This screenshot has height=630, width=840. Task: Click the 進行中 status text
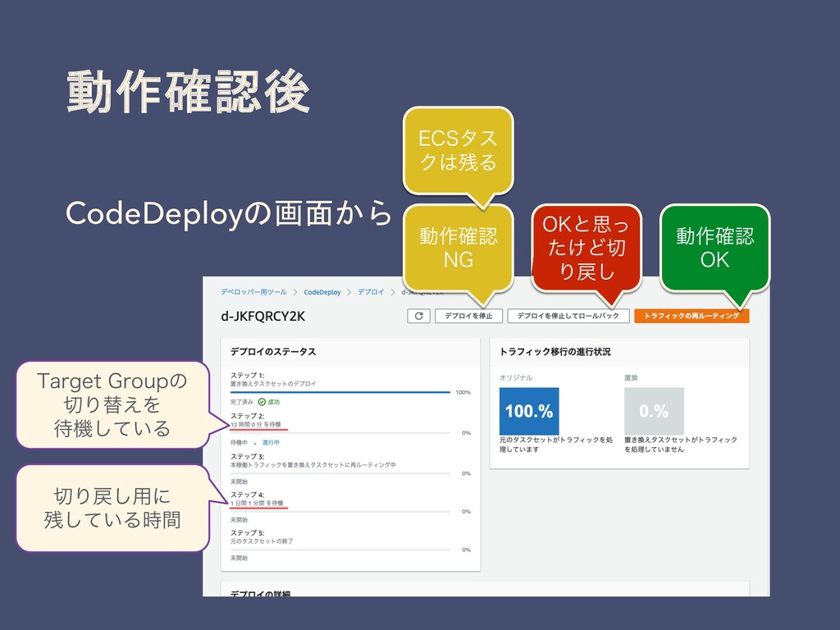pos(271,443)
